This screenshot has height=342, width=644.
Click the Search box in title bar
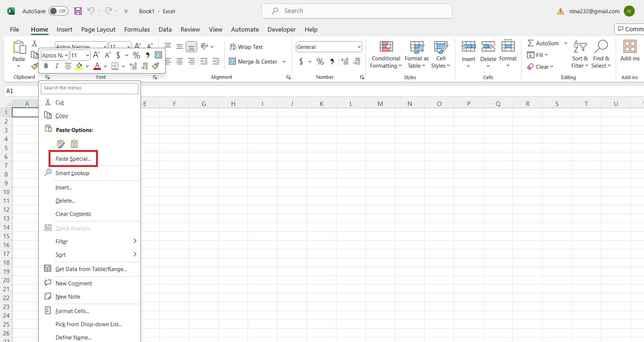coord(357,11)
